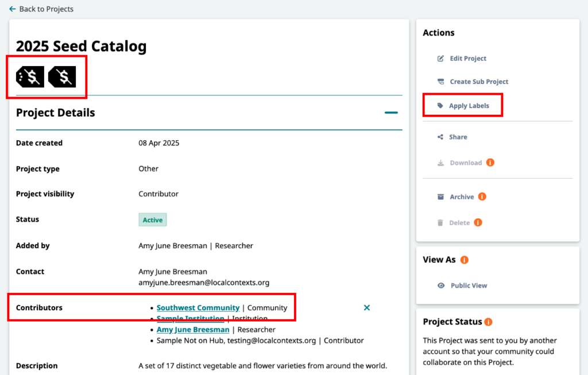The height and width of the screenshot is (375, 588).
Task: Remove Southwest Community contributor with X
Action: [x=367, y=308]
